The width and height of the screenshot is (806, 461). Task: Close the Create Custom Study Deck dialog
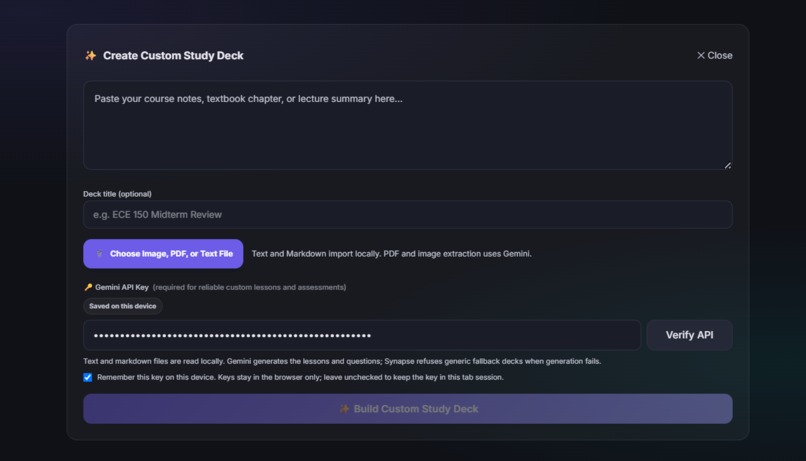click(x=714, y=56)
